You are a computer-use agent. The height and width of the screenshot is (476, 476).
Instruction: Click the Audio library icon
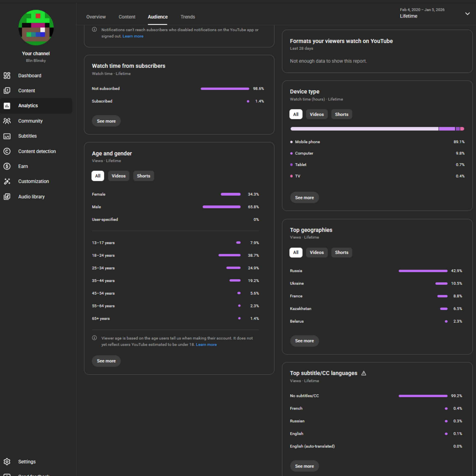(7, 197)
